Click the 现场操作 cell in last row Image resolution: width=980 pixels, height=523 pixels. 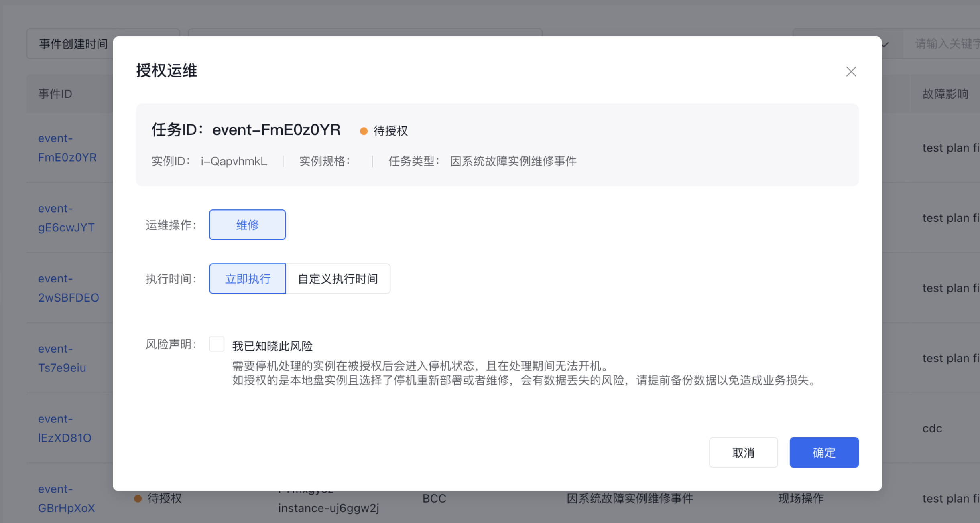pyautogui.click(x=801, y=499)
